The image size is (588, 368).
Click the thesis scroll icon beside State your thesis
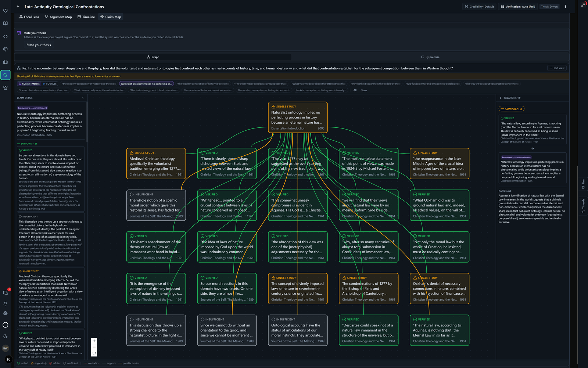pyautogui.click(x=19, y=33)
